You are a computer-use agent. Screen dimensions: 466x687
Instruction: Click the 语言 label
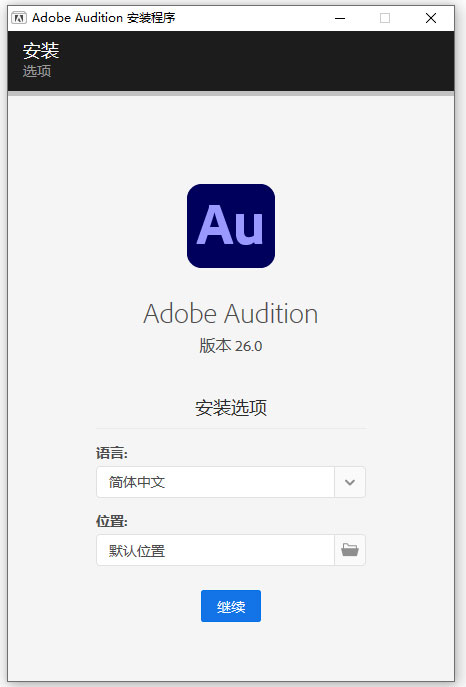coord(112,453)
